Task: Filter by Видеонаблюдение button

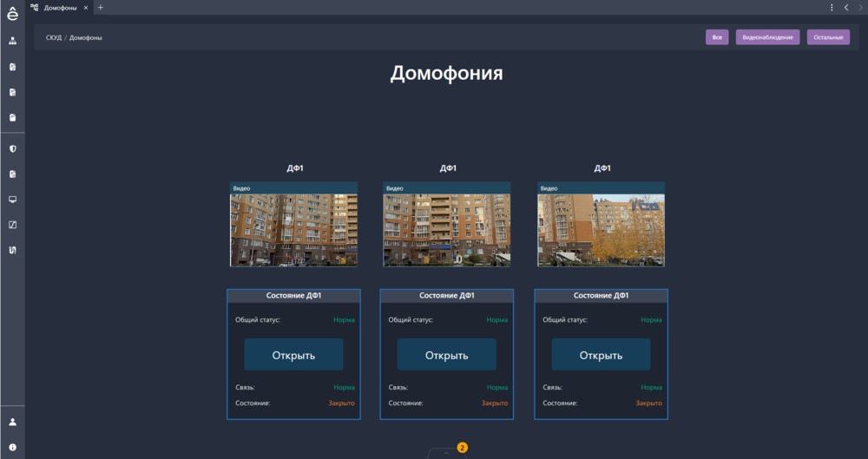Action: point(767,37)
